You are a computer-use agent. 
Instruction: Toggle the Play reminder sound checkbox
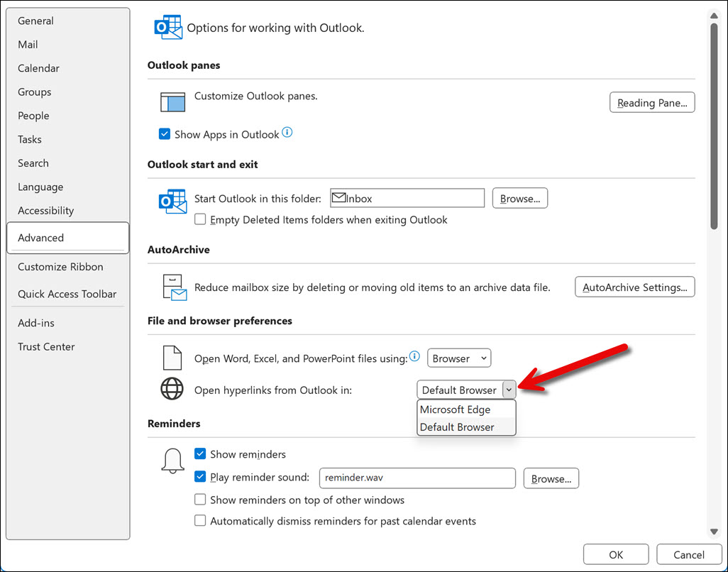pos(200,476)
